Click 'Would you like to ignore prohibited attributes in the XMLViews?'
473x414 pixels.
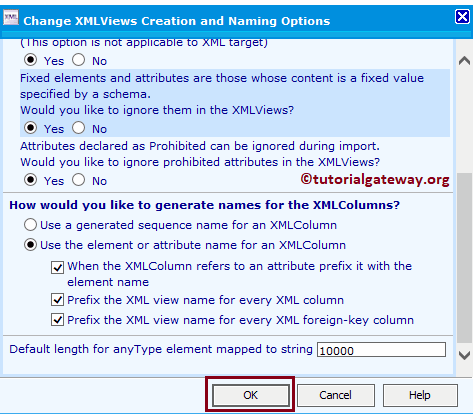(200, 162)
